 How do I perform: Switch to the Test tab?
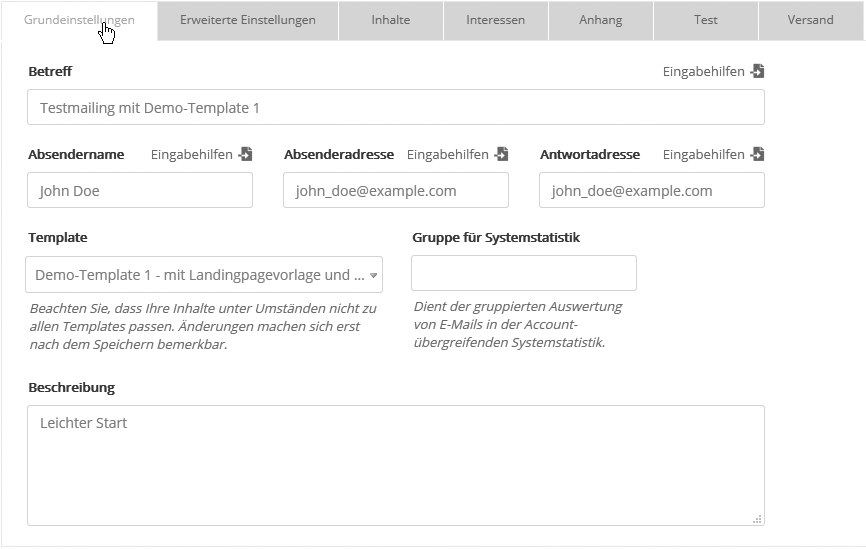click(705, 20)
